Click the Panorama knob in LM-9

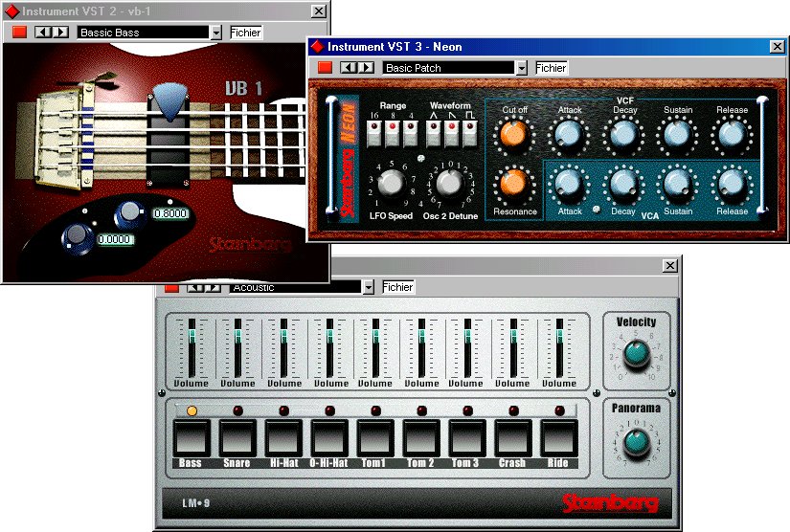[x=637, y=442]
